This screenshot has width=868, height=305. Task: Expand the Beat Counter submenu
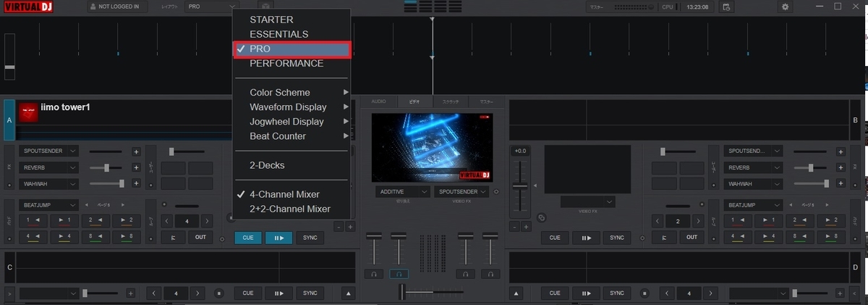click(x=292, y=136)
